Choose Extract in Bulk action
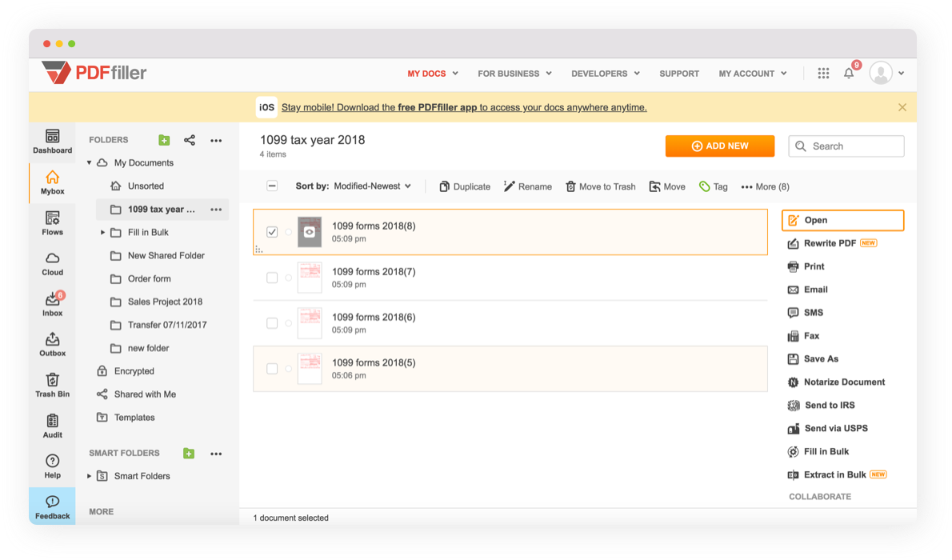Viewport: 952px width, 560px height. [x=837, y=474]
